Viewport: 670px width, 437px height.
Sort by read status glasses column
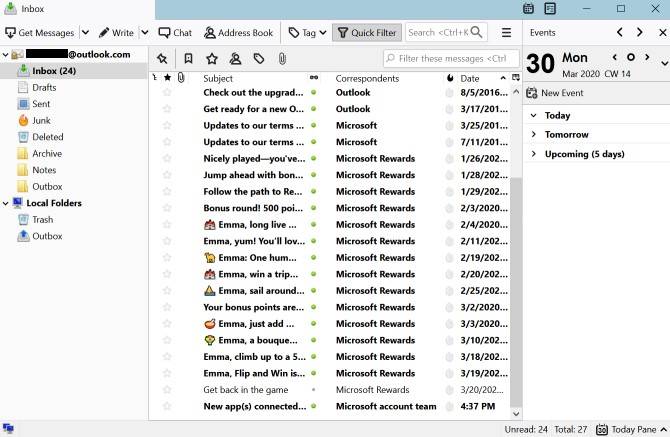(x=314, y=78)
